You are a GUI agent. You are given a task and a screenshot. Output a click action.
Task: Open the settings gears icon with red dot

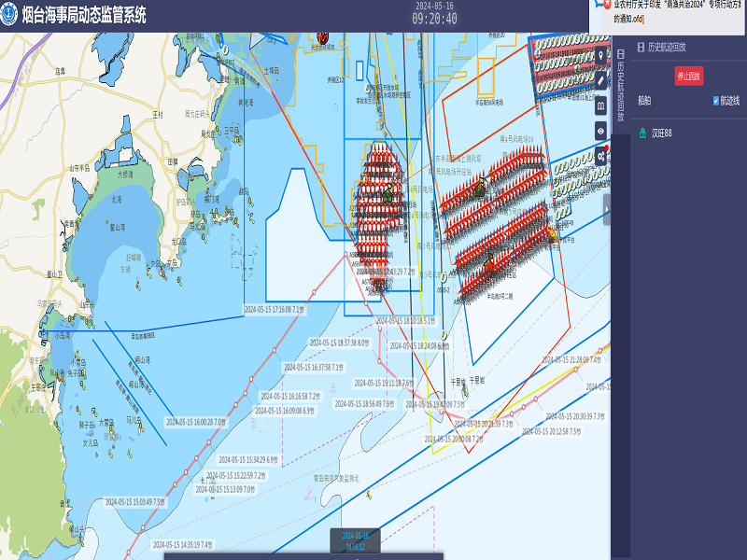pyautogui.click(x=602, y=157)
